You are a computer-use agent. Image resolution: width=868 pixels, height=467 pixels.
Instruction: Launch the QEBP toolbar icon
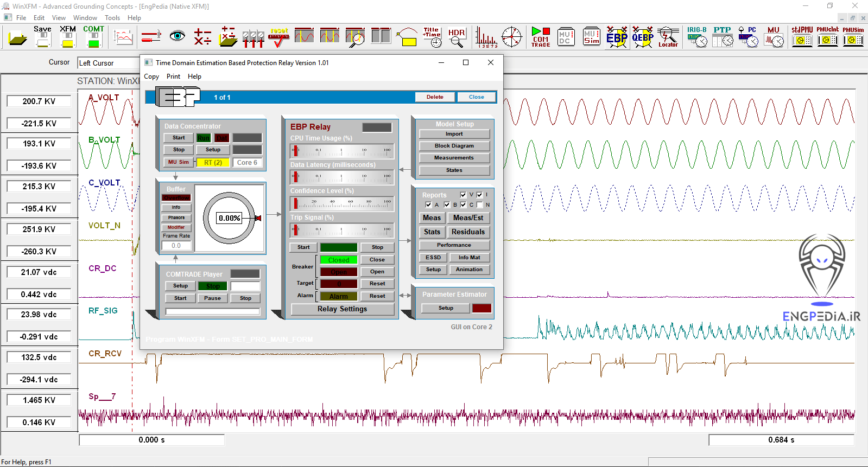[x=642, y=37]
